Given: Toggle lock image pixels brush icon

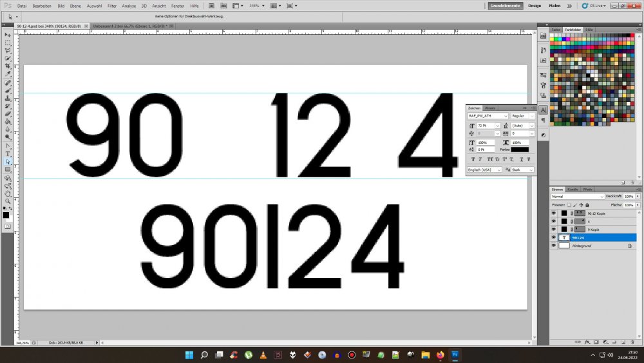Looking at the screenshot, I should 575,205.
